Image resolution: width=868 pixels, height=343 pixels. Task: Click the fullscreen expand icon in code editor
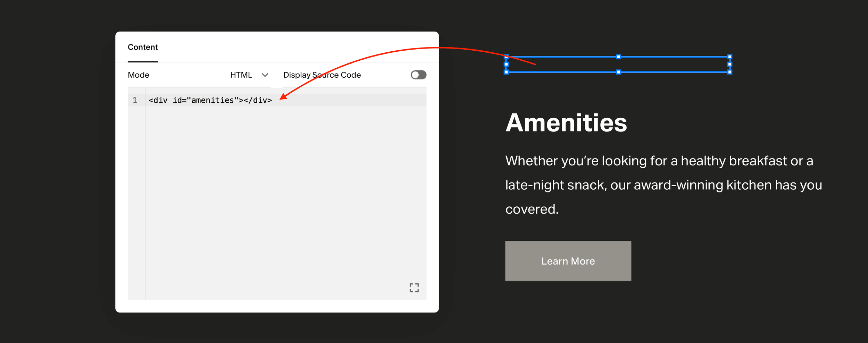coord(414,287)
